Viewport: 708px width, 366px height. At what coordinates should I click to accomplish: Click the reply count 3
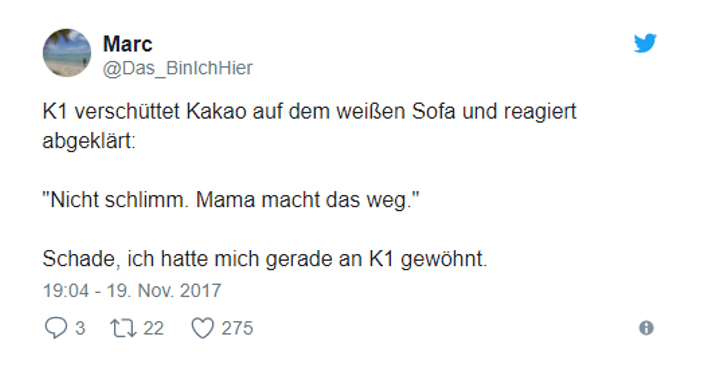click(79, 328)
